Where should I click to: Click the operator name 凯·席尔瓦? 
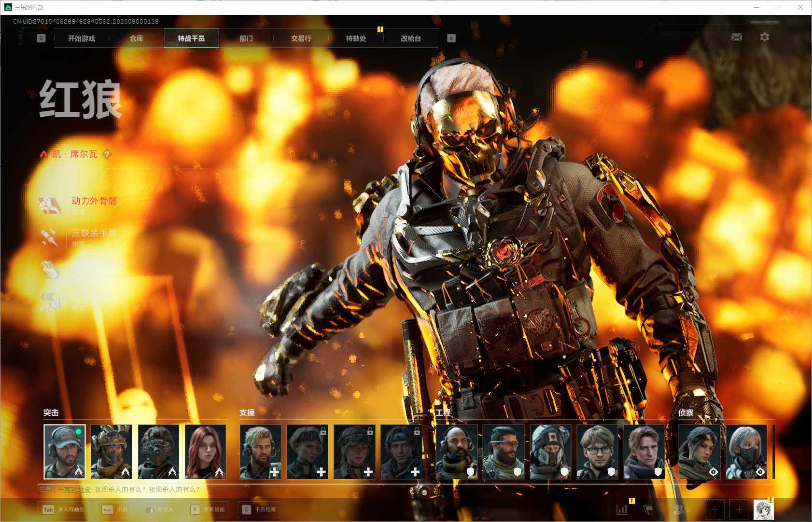tap(75, 154)
